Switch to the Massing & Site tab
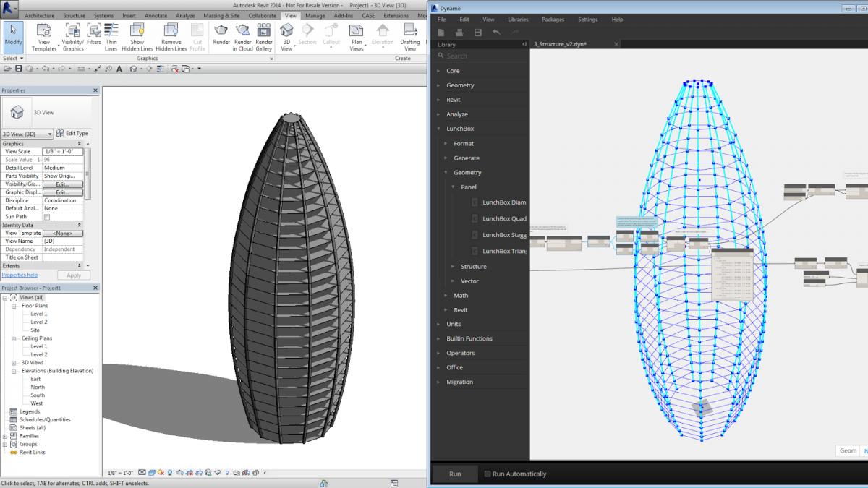Screen dimensions: 868x488 (221, 15)
